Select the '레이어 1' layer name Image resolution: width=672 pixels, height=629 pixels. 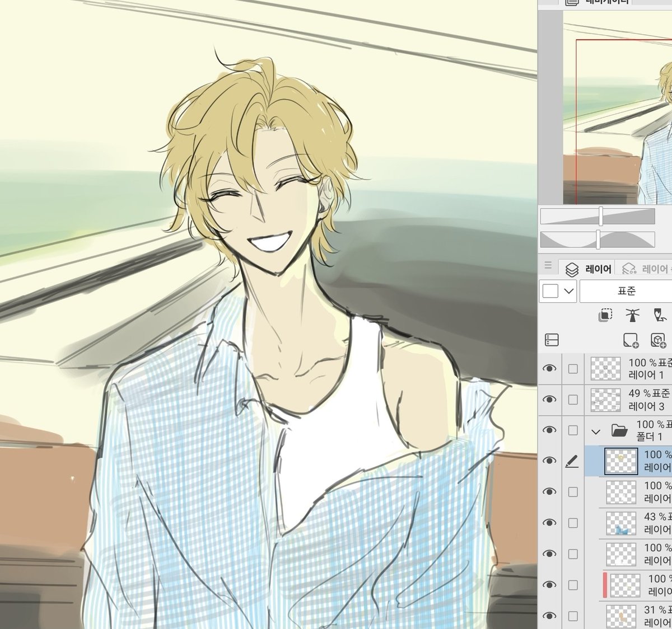pyautogui.click(x=646, y=375)
